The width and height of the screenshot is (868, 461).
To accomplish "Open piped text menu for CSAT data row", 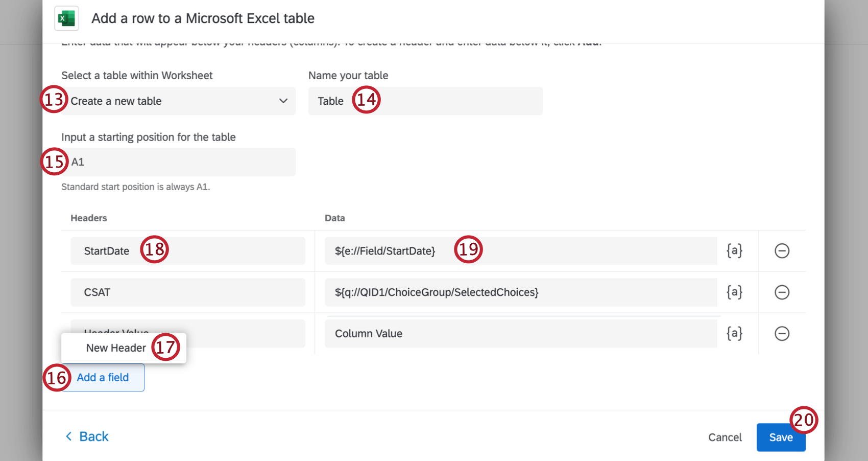I will click(x=734, y=292).
